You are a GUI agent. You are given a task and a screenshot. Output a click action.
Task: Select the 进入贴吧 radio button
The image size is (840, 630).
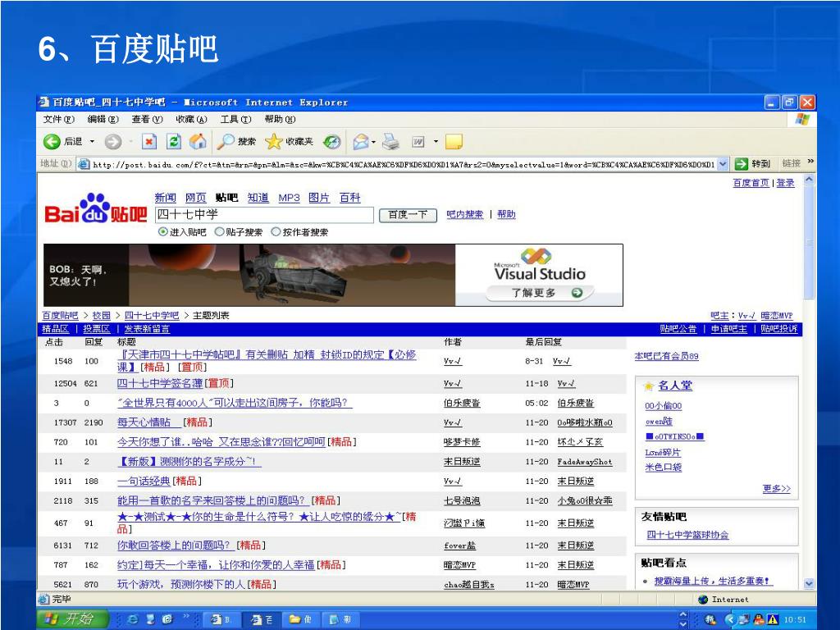pos(162,231)
